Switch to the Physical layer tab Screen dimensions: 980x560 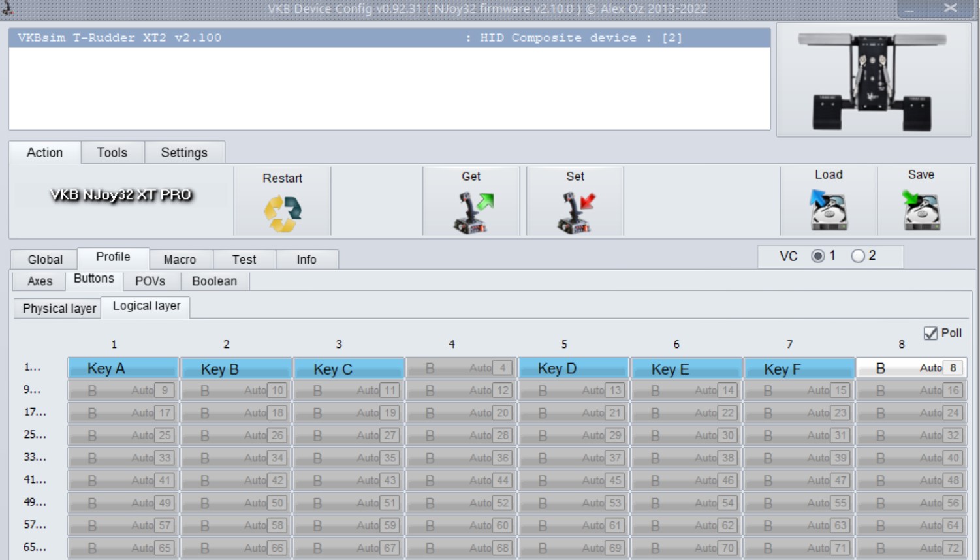(x=59, y=309)
